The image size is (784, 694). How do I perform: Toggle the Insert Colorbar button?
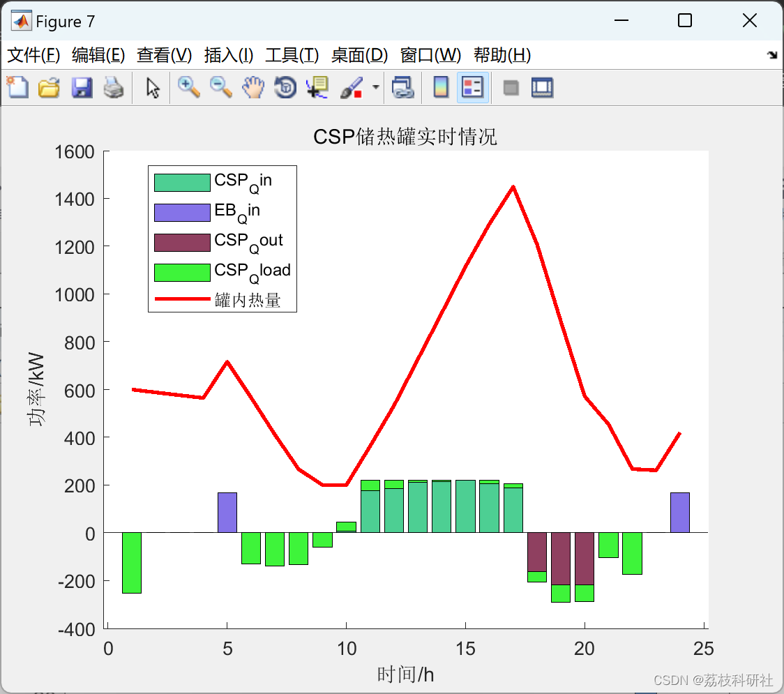(x=441, y=87)
